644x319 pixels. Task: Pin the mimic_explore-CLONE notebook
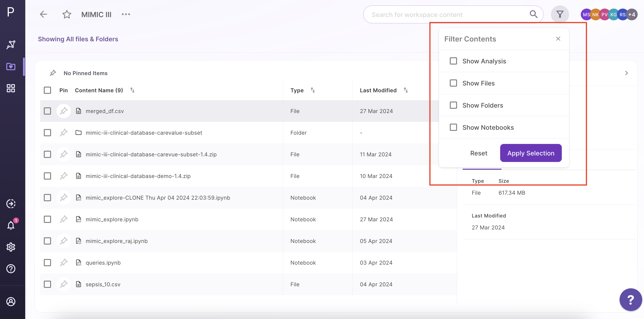63,198
